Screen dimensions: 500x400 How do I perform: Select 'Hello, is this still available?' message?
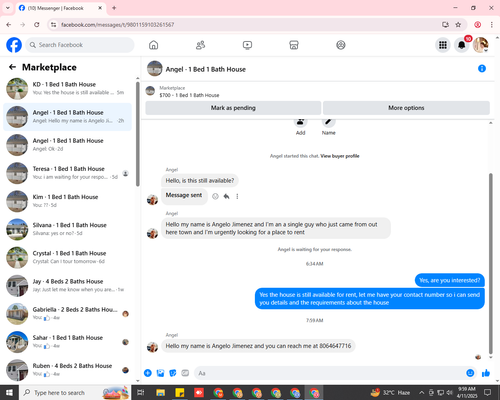pyautogui.click(x=200, y=181)
